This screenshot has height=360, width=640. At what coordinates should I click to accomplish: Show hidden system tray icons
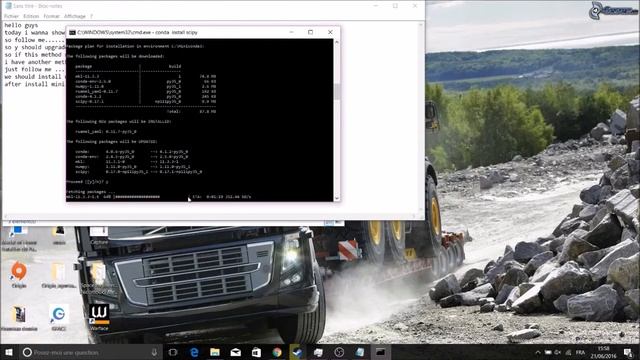[x=538, y=353]
